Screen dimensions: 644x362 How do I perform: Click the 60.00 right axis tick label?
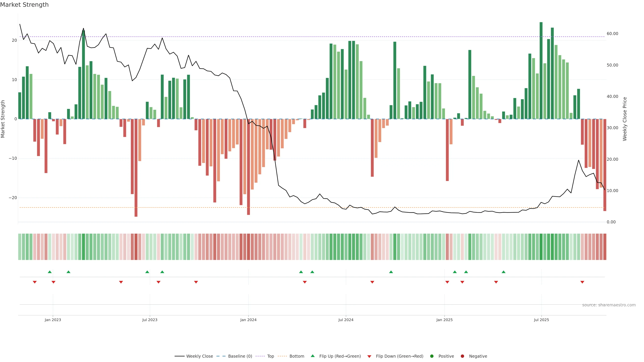(612, 34)
